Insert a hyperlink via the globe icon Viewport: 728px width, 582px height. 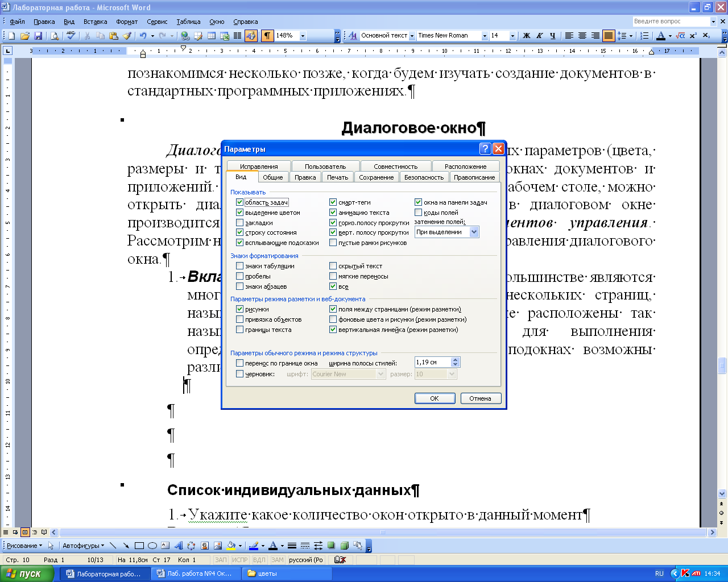point(184,36)
